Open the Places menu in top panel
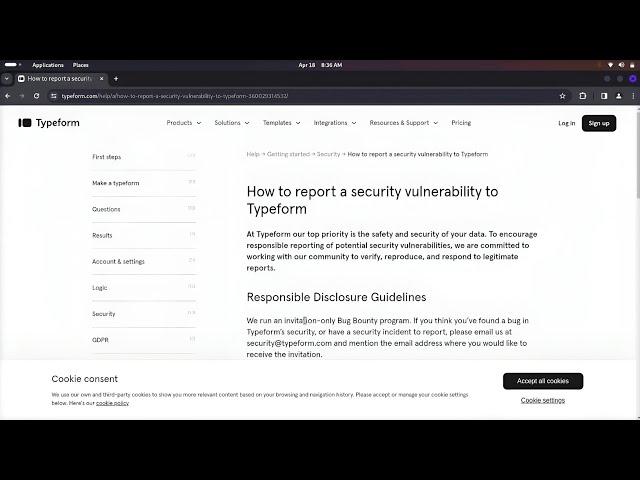This screenshot has width=640, height=480. pos(80,65)
